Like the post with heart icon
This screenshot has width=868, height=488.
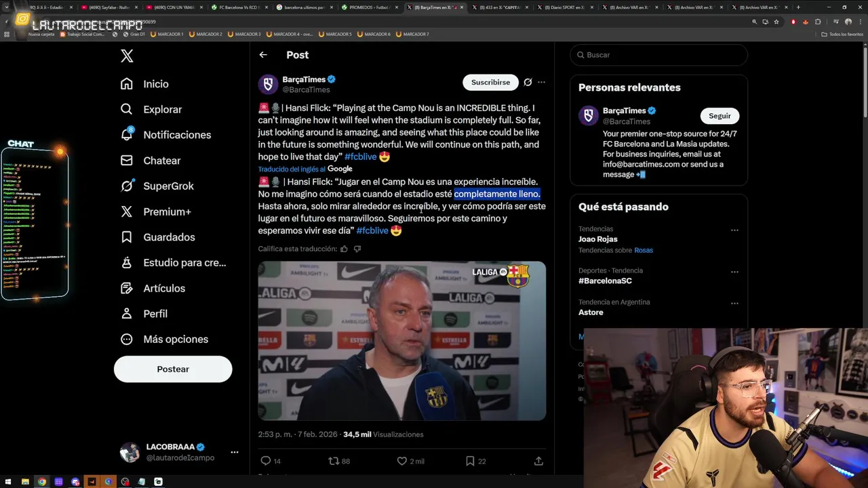(x=401, y=461)
